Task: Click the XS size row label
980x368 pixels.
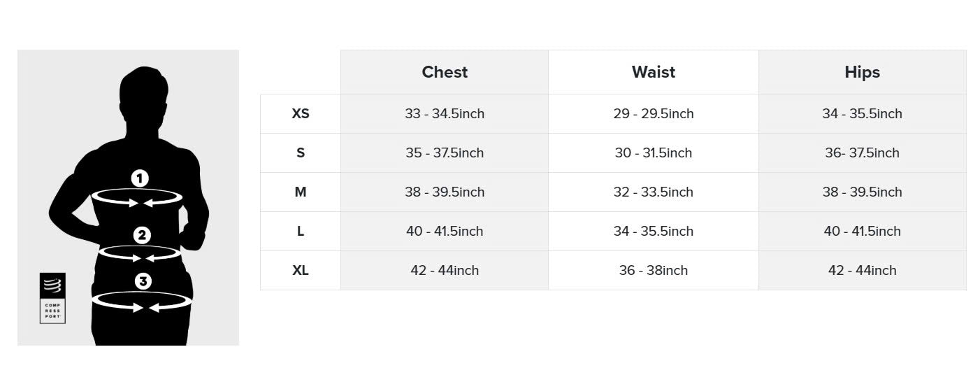Action: click(301, 113)
